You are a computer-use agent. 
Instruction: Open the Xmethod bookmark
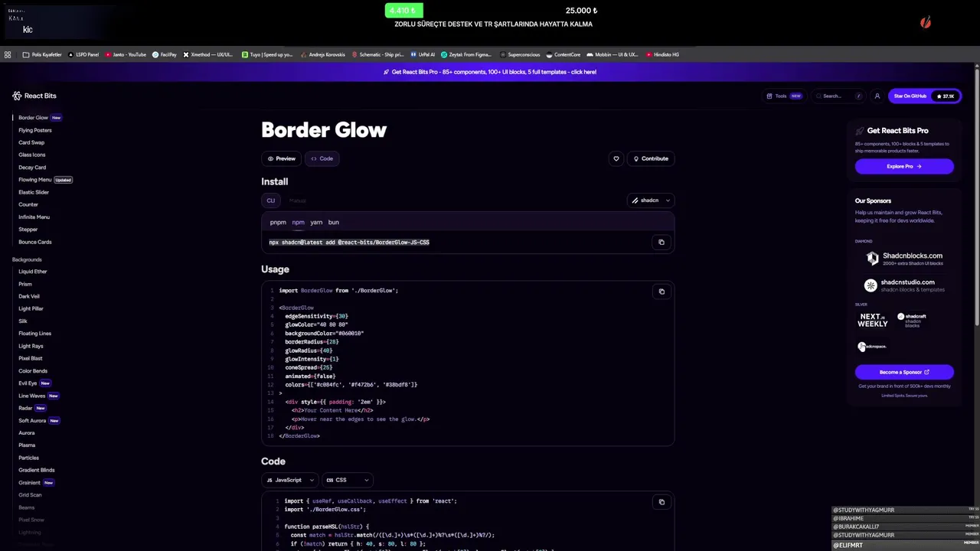point(208,54)
